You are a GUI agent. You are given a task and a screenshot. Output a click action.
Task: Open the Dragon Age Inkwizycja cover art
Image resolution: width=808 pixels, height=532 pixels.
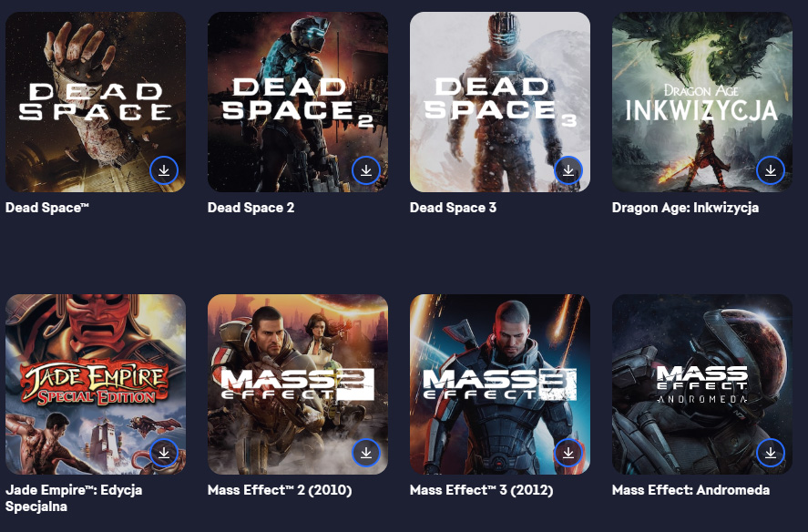701,102
